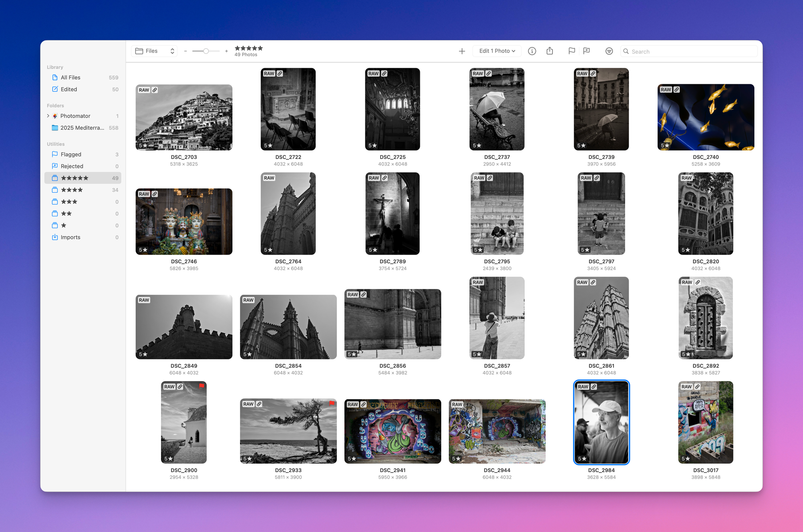Adjust the thumbnail size slider
Image resolution: width=803 pixels, height=532 pixels.
[x=206, y=51]
